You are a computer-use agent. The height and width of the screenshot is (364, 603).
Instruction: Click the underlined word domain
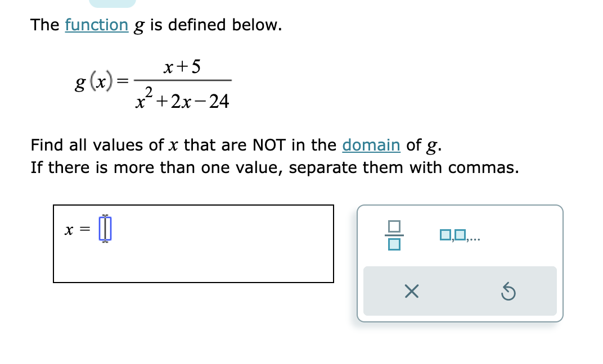pos(371,145)
